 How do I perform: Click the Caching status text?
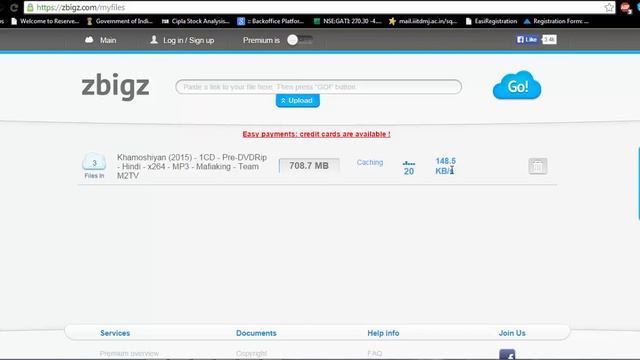coord(370,162)
